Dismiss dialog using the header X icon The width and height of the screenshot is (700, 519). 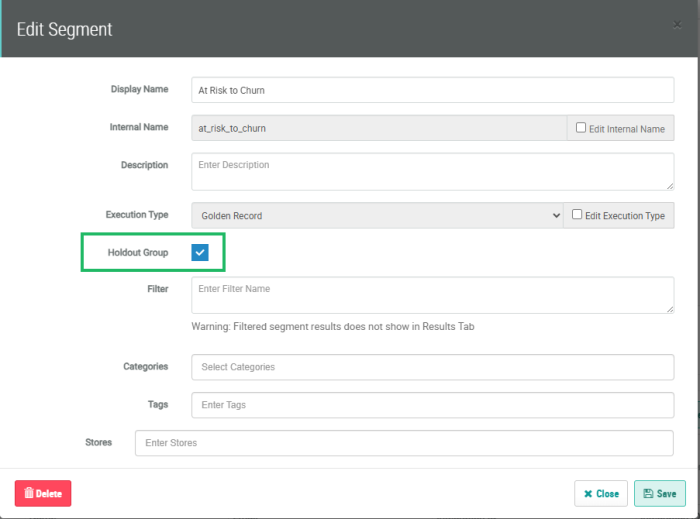click(677, 26)
